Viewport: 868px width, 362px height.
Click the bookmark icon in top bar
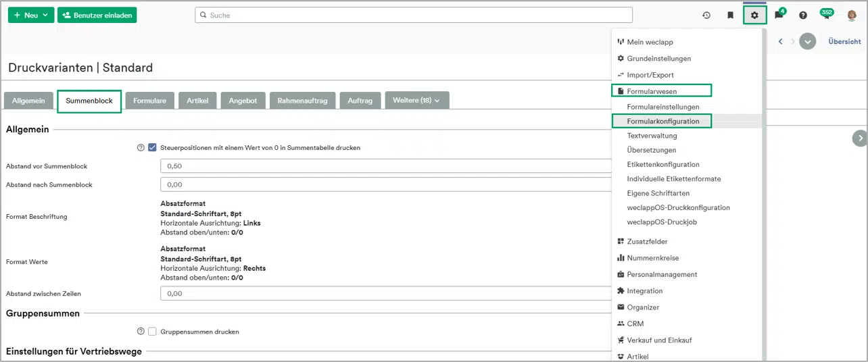tap(730, 15)
